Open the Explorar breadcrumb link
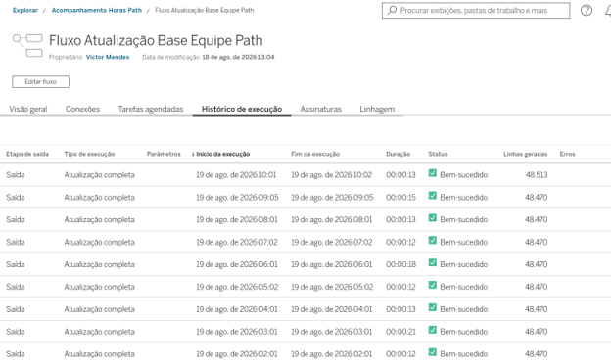This screenshot has width=611, height=364. click(25, 10)
